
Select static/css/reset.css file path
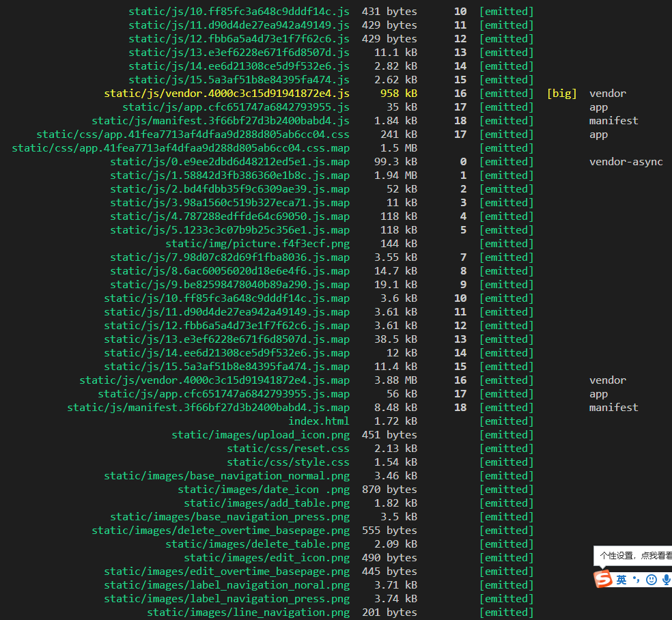point(288,449)
